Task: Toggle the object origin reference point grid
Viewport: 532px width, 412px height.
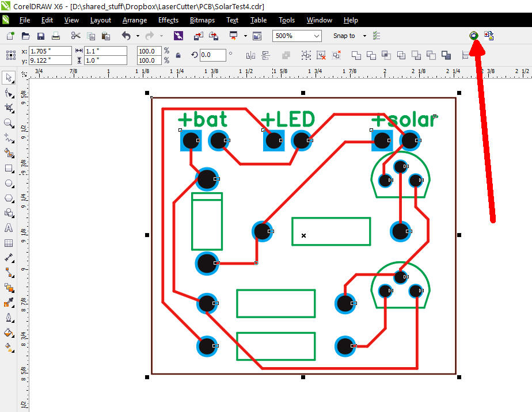Action: click(10, 55)
